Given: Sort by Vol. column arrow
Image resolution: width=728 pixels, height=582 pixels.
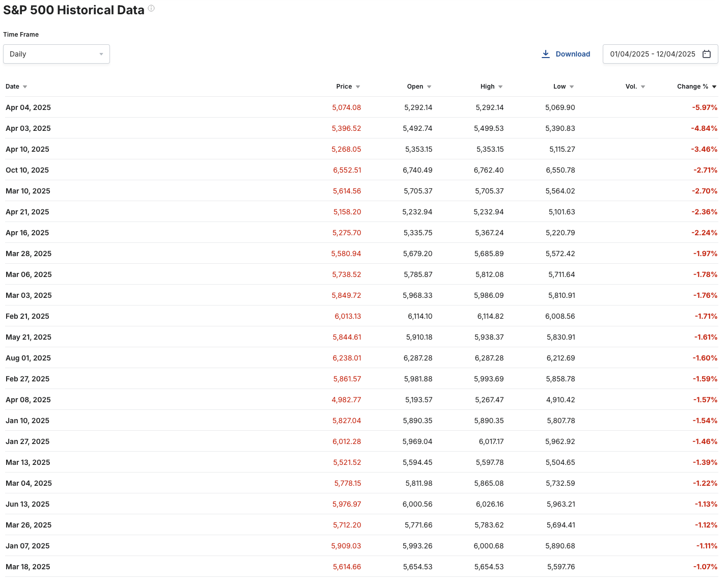Looking at the screenshot, I should pos(643,87).
